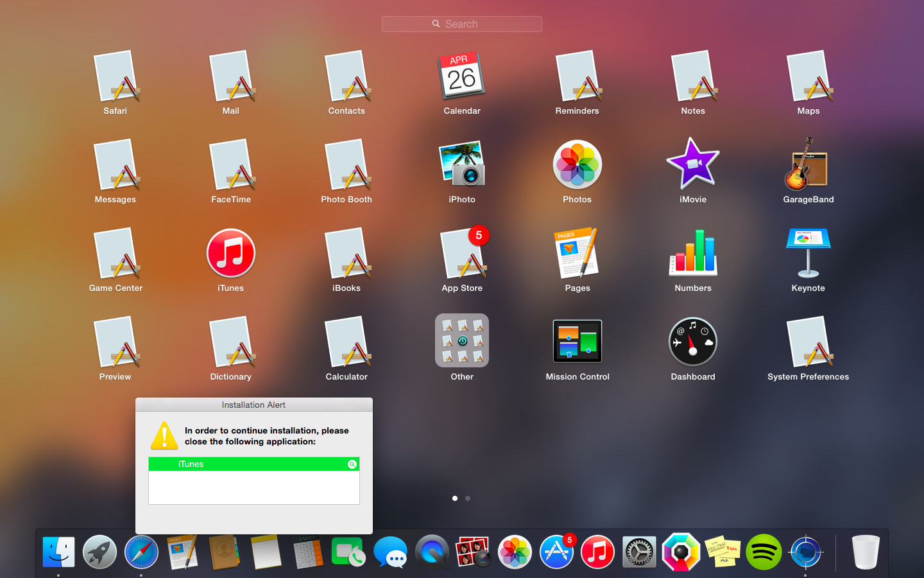Open Safari compass icon in the Dock

click(141, 552)
